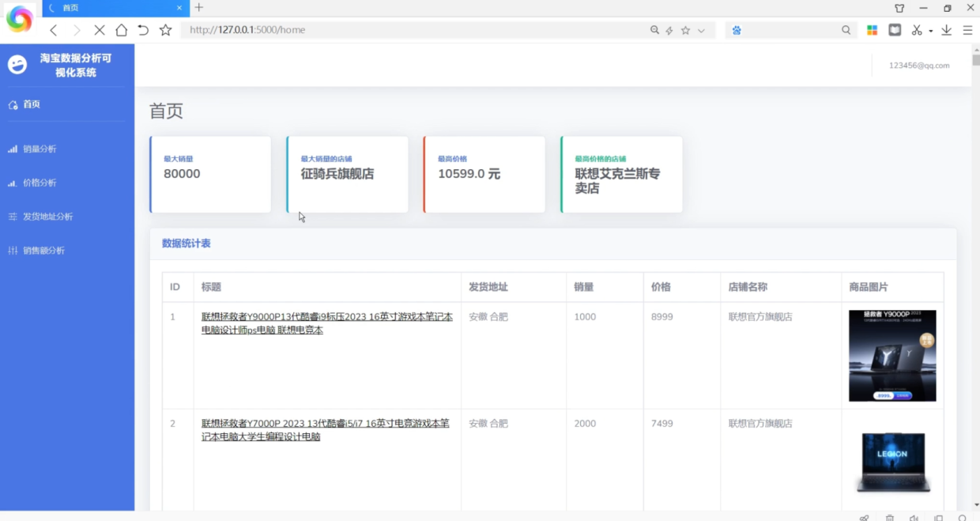Viewport: 980px width, 521px height.
Task: Open the reading mode book icon
Action: 895,30
